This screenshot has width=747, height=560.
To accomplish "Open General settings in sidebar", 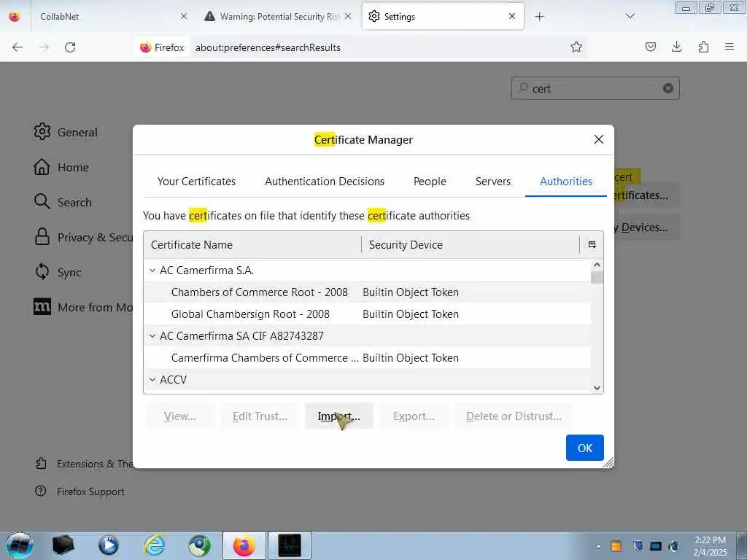I will click(66, 132).
